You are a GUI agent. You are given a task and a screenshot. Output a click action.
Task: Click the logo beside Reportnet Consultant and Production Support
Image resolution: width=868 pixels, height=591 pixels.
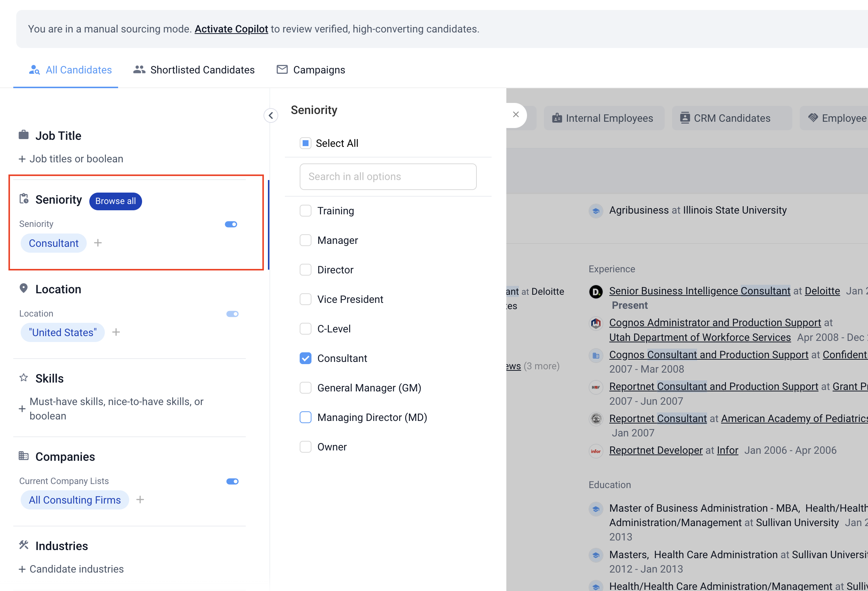coord(596,387)
